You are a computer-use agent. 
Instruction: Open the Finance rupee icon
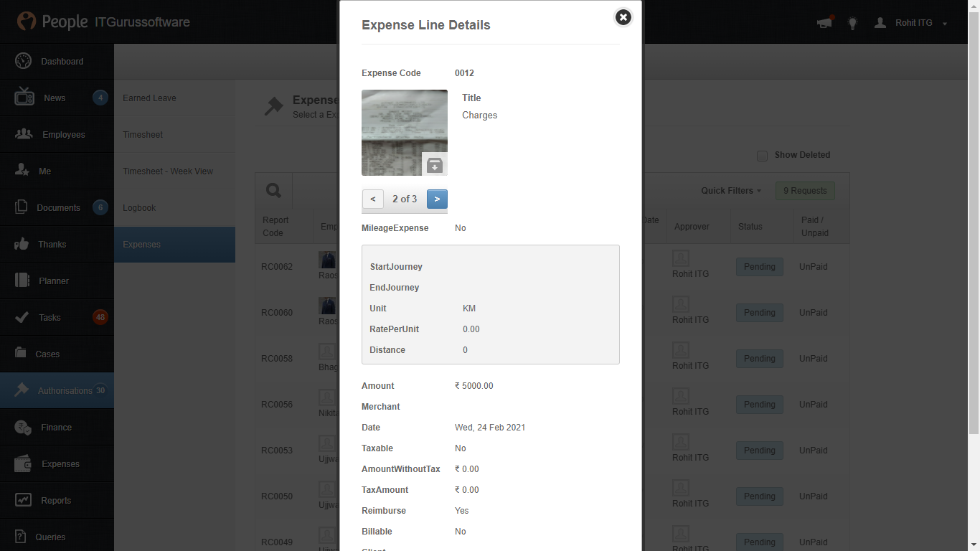(23, 427)
